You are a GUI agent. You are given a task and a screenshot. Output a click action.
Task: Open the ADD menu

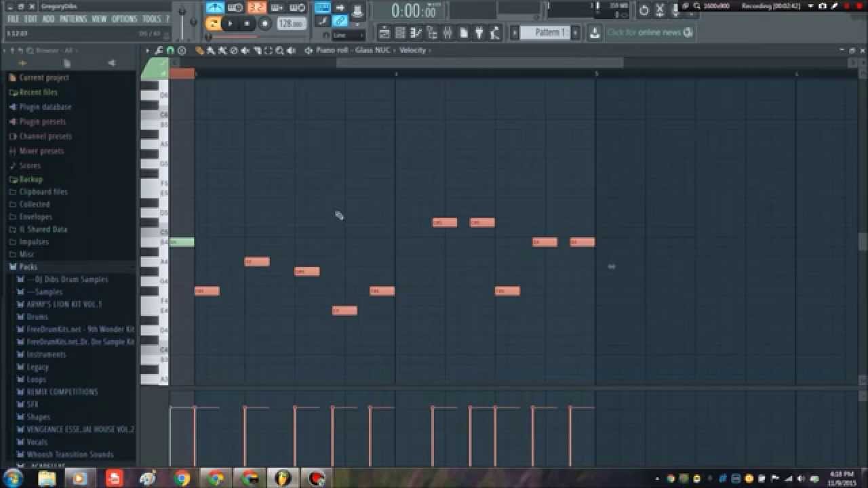click(x=48, y=19)
